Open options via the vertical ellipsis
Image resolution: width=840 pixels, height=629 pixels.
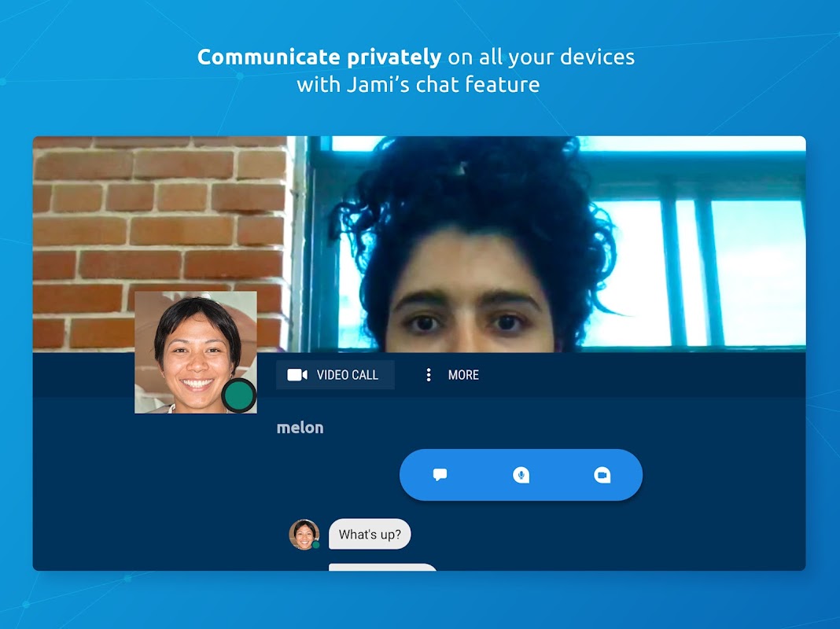(x=428, y=375)
